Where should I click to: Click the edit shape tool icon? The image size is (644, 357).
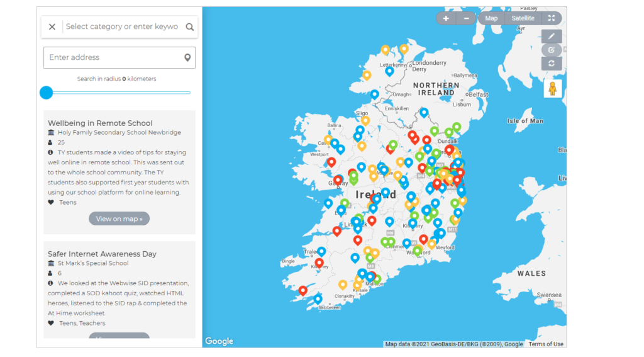pos(552,50)
